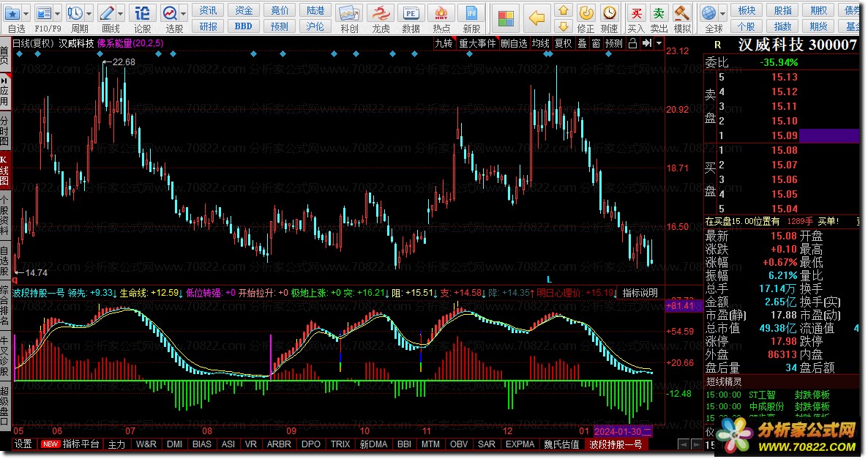Open the 指标平台 indicator platform tab
868x459 pixels.
tap(81, 444)
